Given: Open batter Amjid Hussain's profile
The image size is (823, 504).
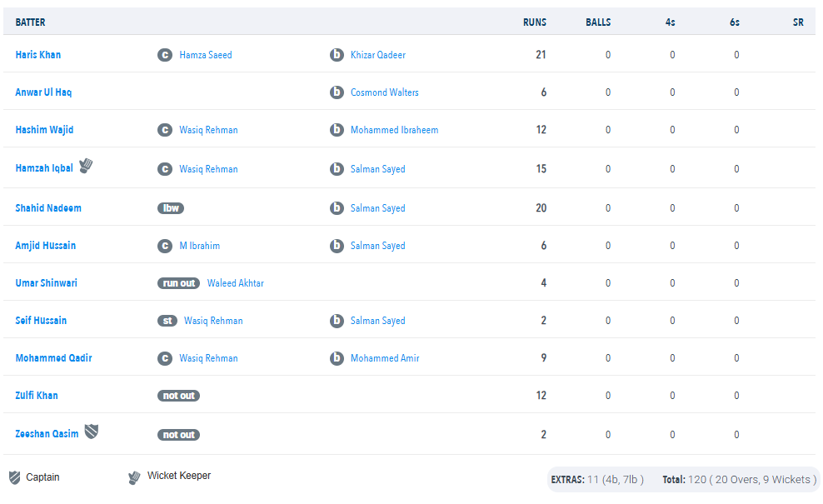Looking at the screenshot, I should [45, 246].
